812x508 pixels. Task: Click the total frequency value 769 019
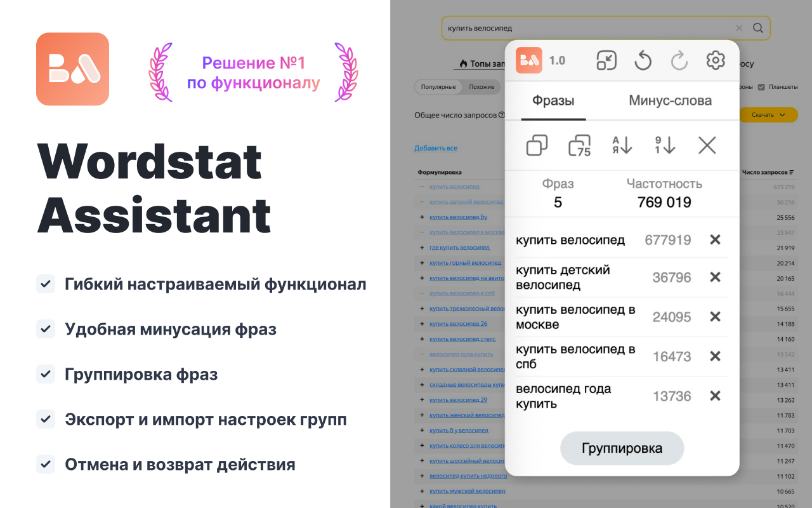tap(664, 203)
